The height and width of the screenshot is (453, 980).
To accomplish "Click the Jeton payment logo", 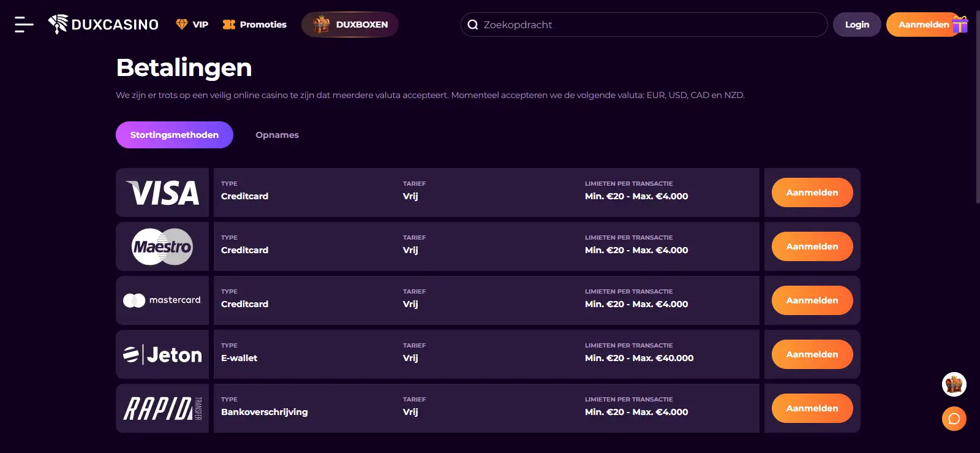I will click(162, 354).
